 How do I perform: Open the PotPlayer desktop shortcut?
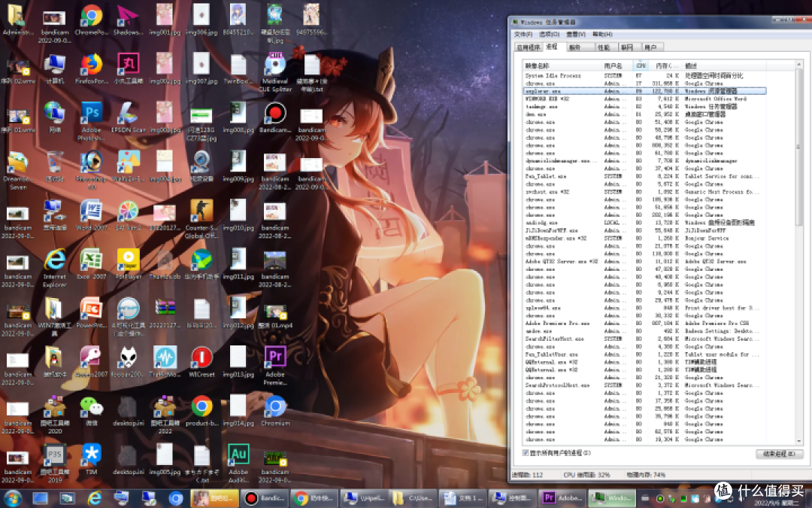(x=128, y=264)
